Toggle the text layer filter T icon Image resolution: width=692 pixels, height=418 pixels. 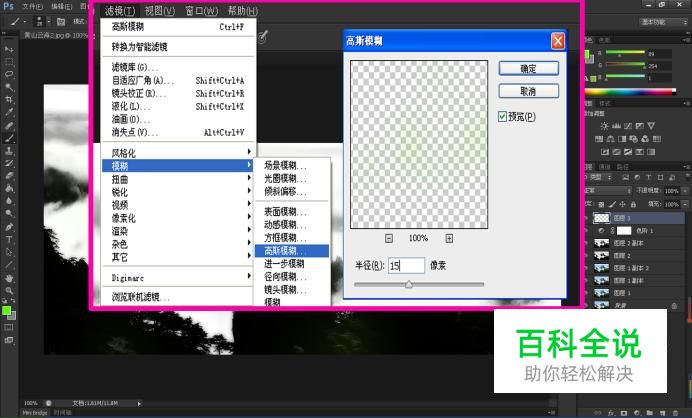(x=649, y=177)
